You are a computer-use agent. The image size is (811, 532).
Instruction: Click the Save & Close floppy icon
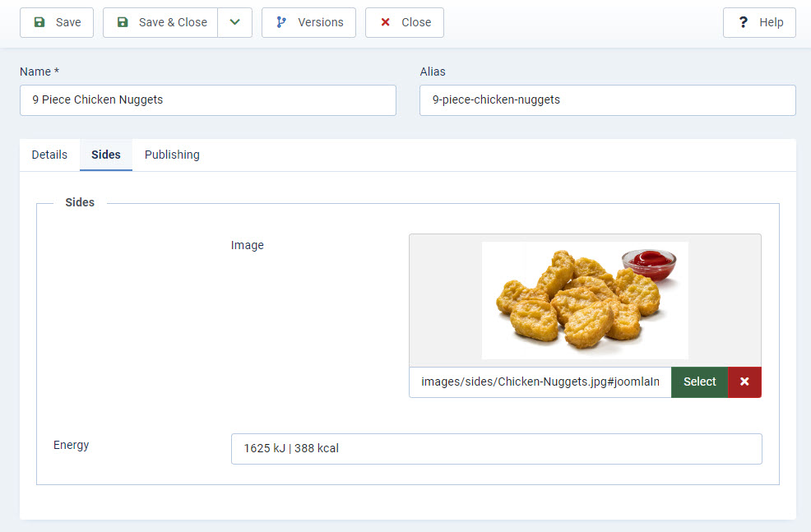click(x=123, y=23)
